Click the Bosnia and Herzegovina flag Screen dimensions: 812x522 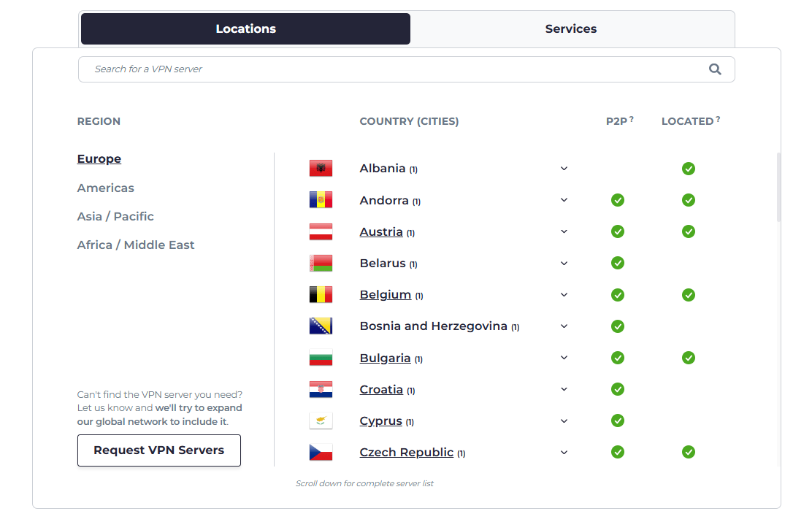click(321, 326)
